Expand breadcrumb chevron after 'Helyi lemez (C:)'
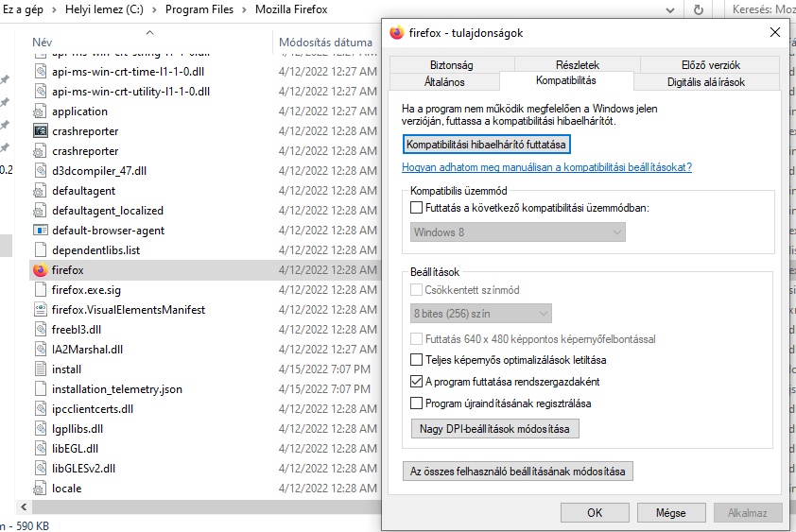The image size is (796, 532). click(x=154, y=9)
